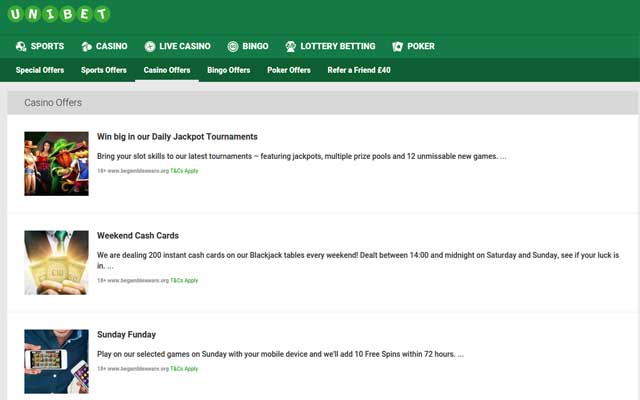Click the Live Casino chip icon

pyautogui.click(x=150, y=47)
